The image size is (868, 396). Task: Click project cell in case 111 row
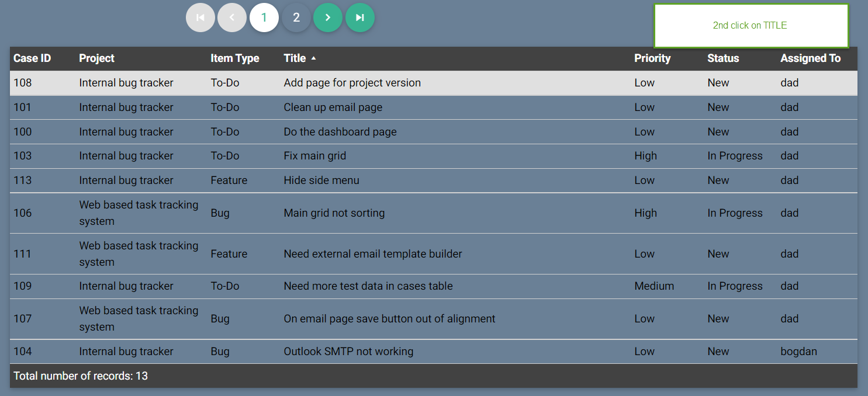[139, 254]
